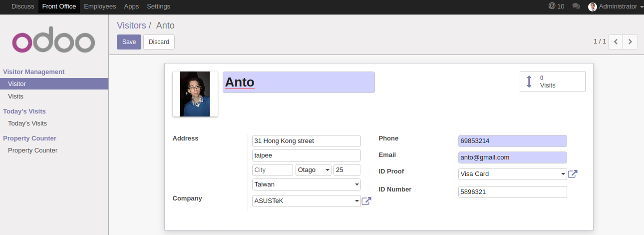Image resolution: width=644 pixels, height=235 pixels.
Task: Discard the changes
Action: point(159,42)
